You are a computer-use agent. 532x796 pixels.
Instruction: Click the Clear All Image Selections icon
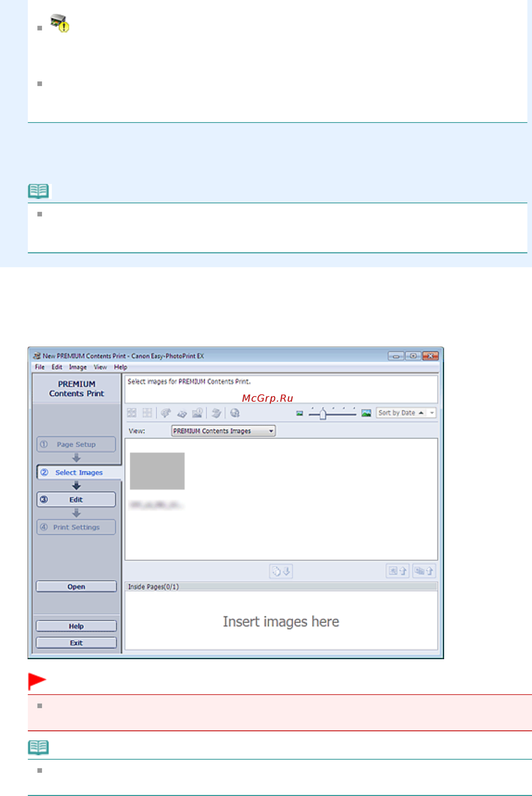tap(147, 413)
